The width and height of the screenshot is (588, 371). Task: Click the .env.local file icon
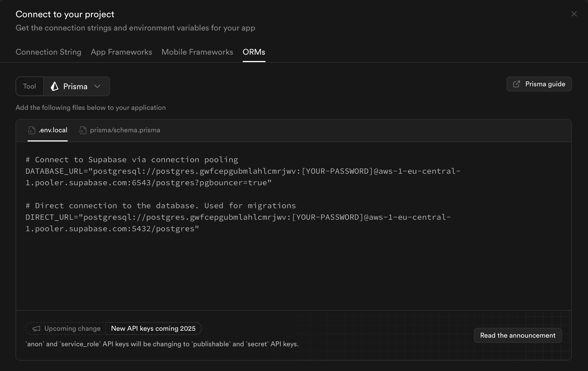tap(32, 130)
